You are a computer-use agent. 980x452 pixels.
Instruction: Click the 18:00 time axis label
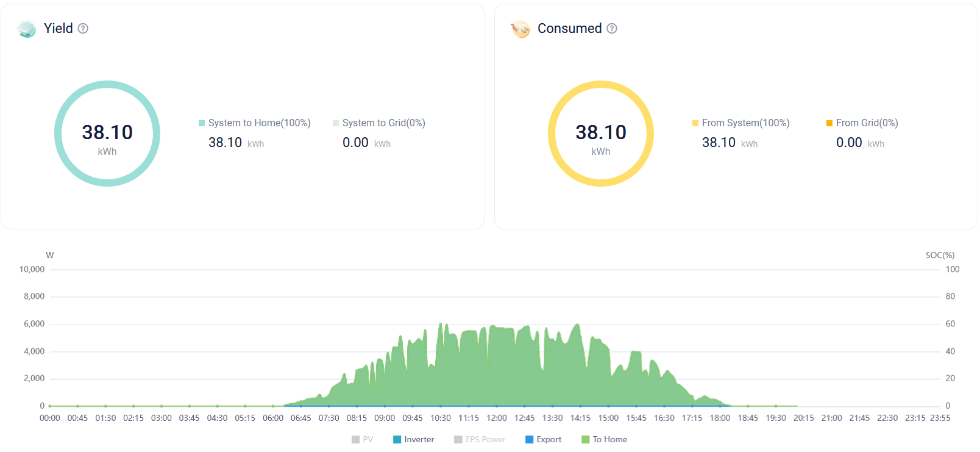pos(720,418)
